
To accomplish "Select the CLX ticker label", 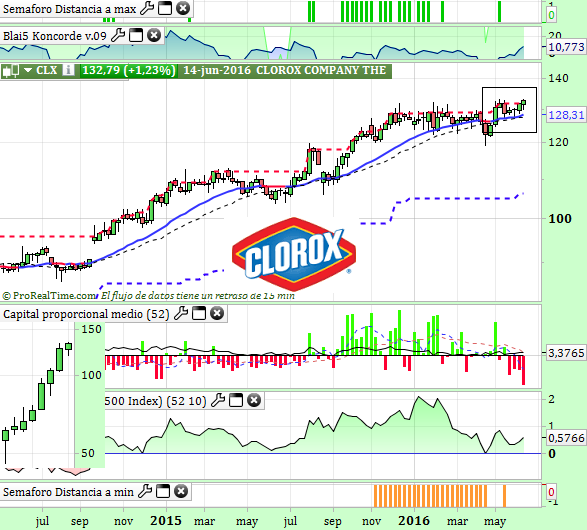I will point(47,70).
